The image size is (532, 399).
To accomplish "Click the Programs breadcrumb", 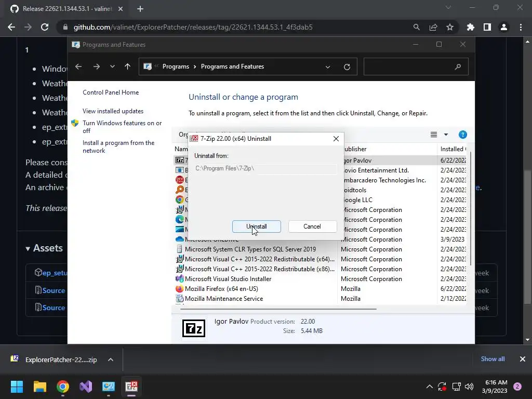I will point(176,66).
